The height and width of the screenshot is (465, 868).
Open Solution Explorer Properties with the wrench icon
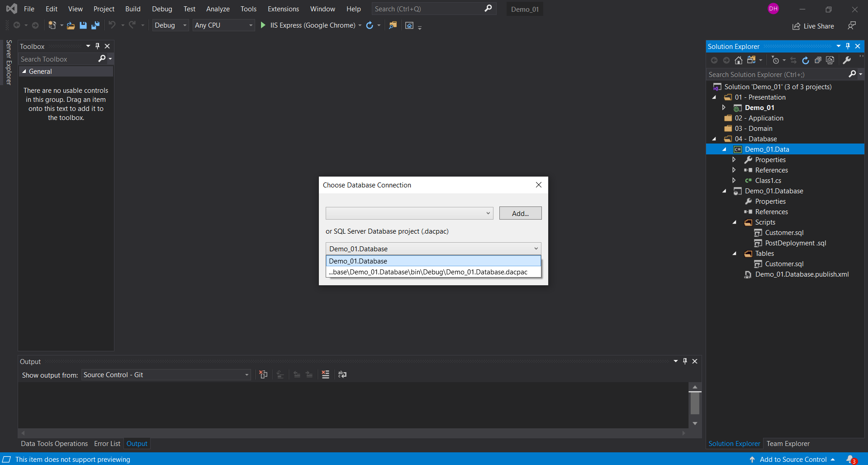[847, 60]
